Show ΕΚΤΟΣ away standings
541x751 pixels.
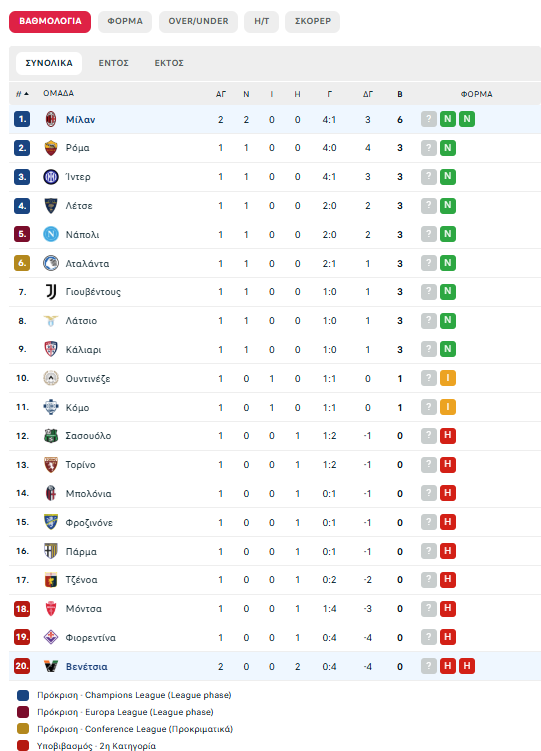[169, 63]
